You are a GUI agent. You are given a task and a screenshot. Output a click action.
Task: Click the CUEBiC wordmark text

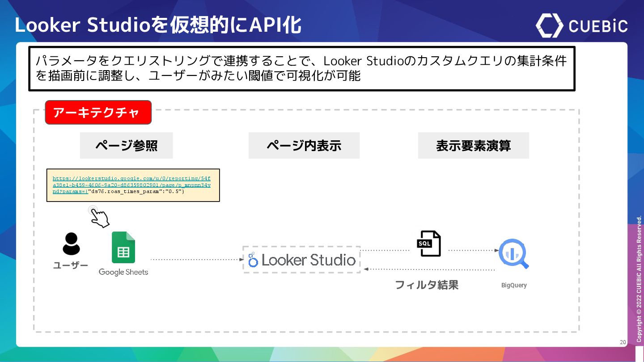598,25
